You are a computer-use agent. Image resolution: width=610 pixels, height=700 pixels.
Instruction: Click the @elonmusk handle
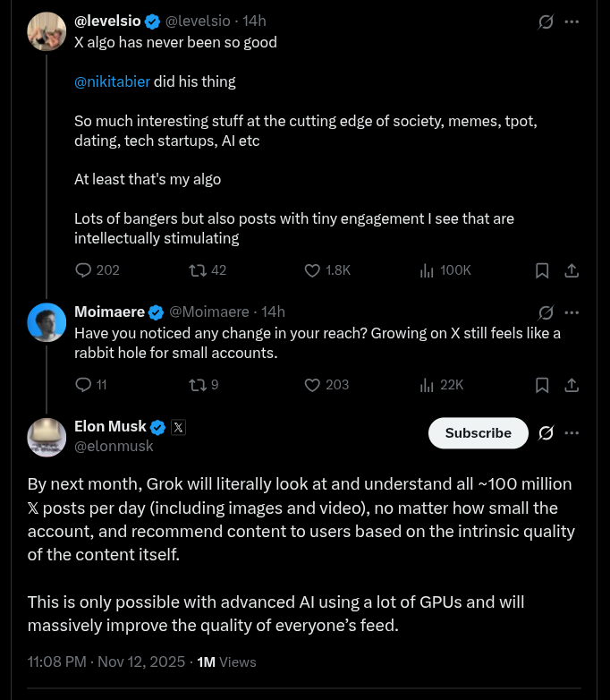point(114,446)
